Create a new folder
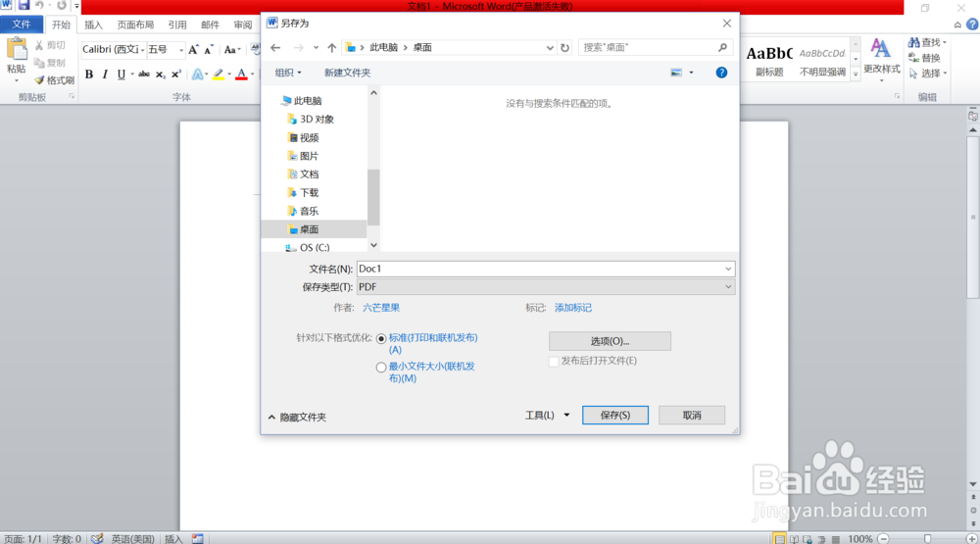The width and height of the screenshot is (980, 544). point(348,73)
